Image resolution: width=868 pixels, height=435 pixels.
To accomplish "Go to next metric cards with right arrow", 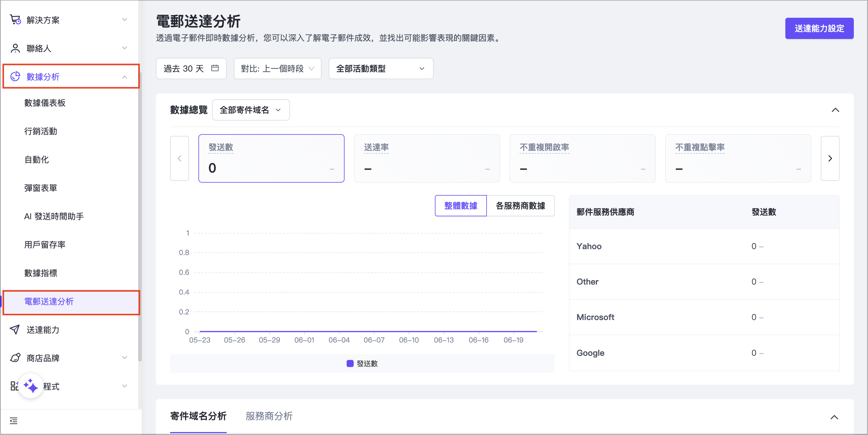I will point(830,158).
